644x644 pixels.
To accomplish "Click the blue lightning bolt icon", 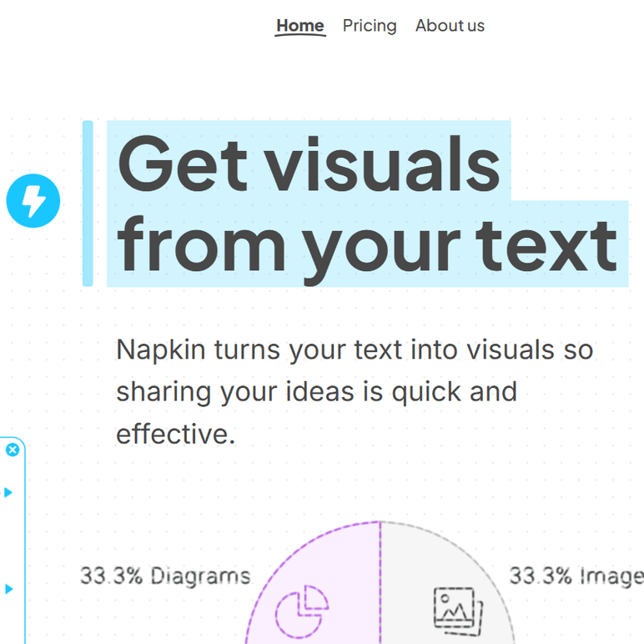I will (x=33, y=201).
